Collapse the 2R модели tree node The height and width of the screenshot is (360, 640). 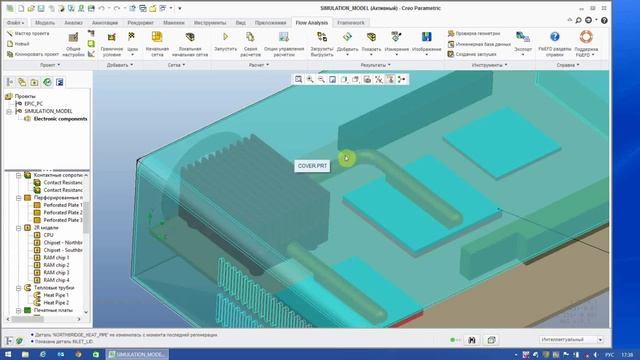coord(18,228)
